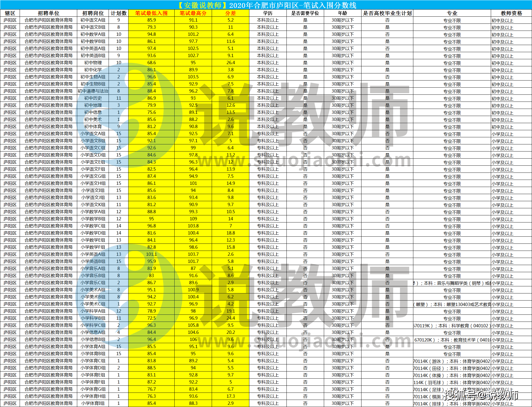Select the 小学语文K组 cell
Image resolution: width=532 pixels, height=407 pixels.
pos(93,204)
